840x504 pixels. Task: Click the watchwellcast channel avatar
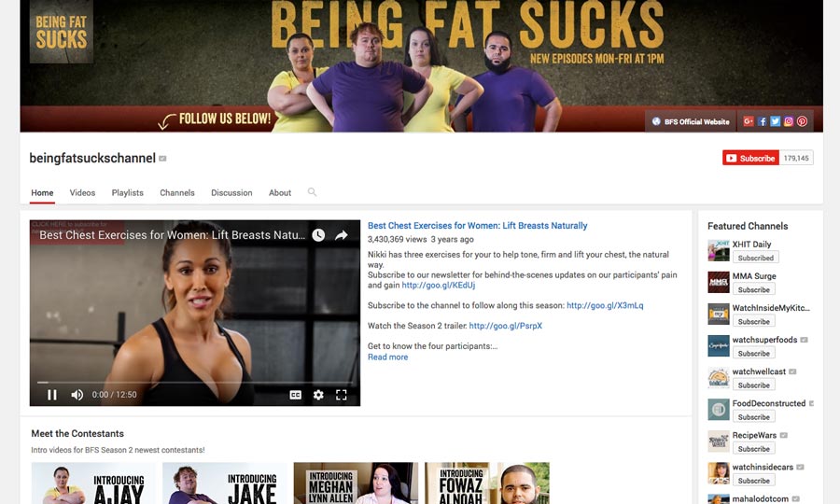[719, 378]
